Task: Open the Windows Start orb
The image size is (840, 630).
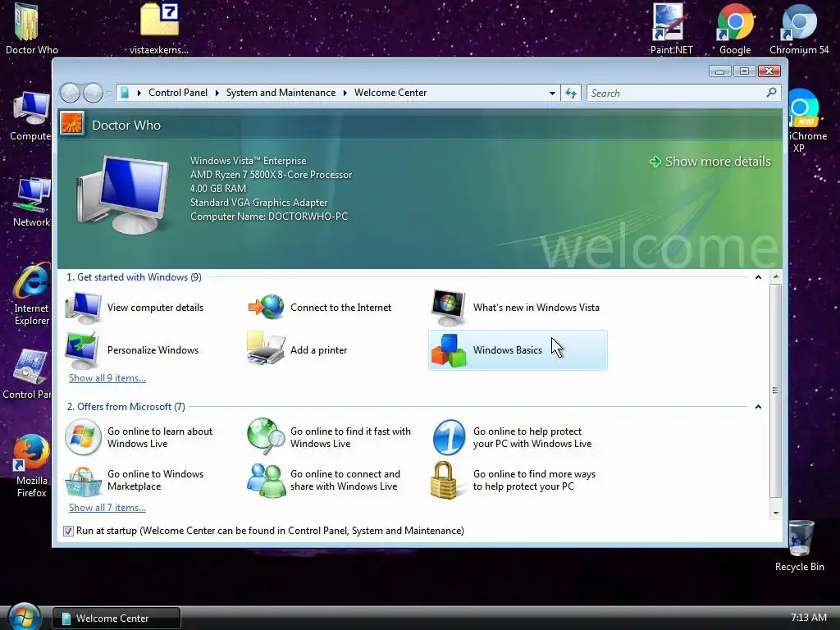Action: [24, 616]
